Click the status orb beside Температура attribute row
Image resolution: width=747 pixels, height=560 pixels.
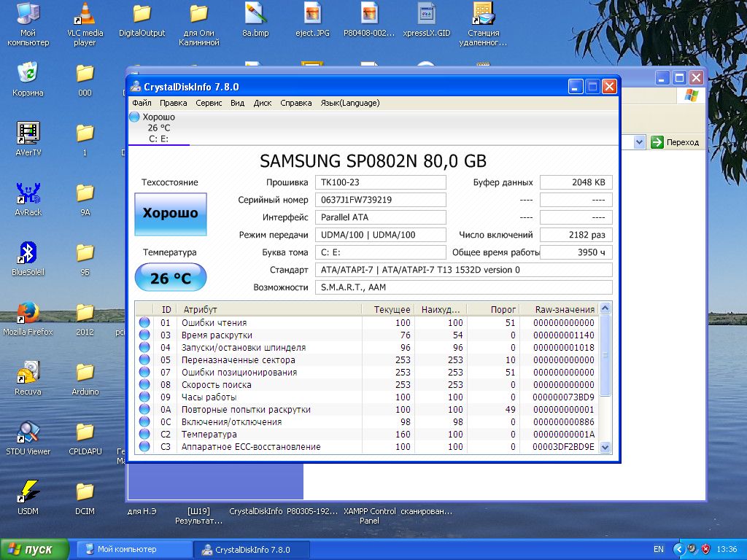[x=144, y=435]
